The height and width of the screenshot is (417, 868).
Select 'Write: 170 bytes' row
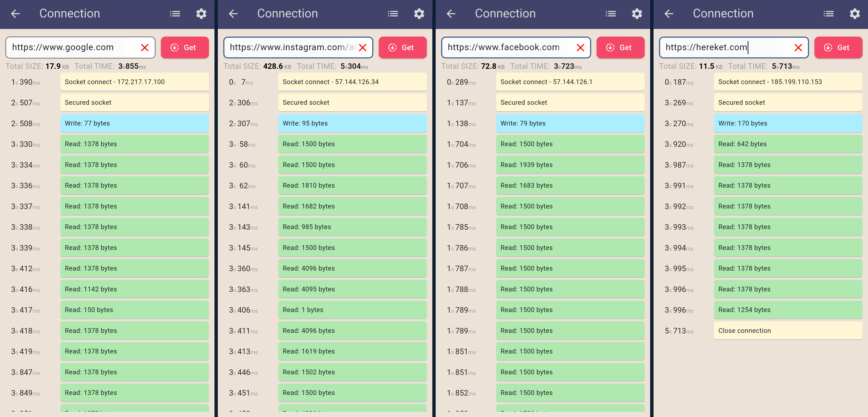coord(788,123)
